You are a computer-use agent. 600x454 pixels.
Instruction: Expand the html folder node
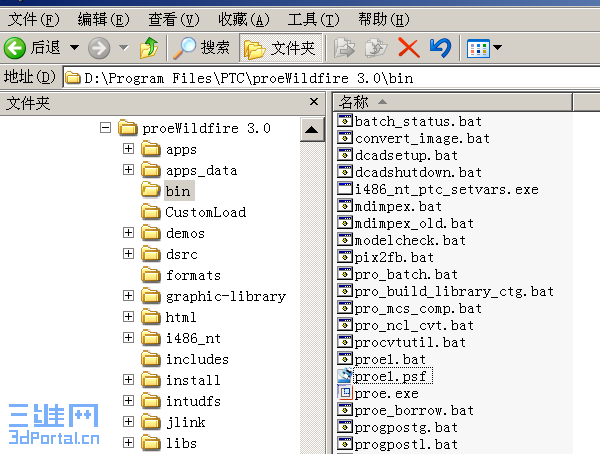(129, 317)
